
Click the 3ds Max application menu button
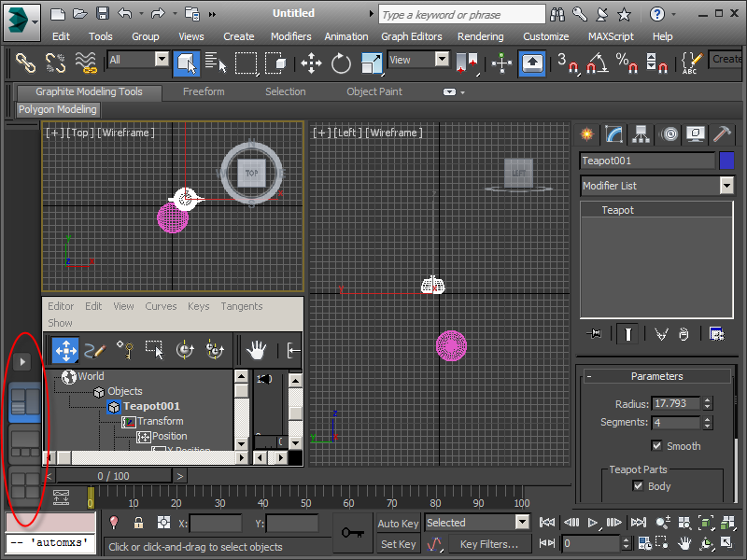point(21,21)
